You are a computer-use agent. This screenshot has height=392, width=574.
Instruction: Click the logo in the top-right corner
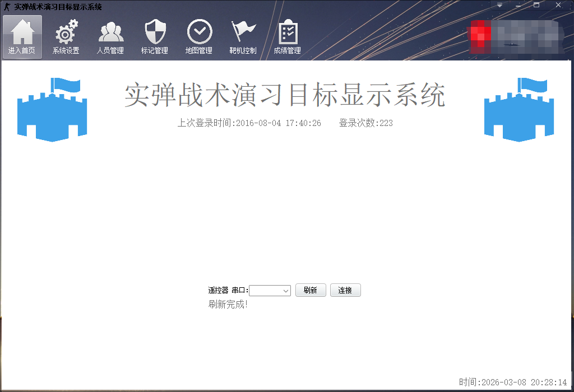tap(516, 36)
